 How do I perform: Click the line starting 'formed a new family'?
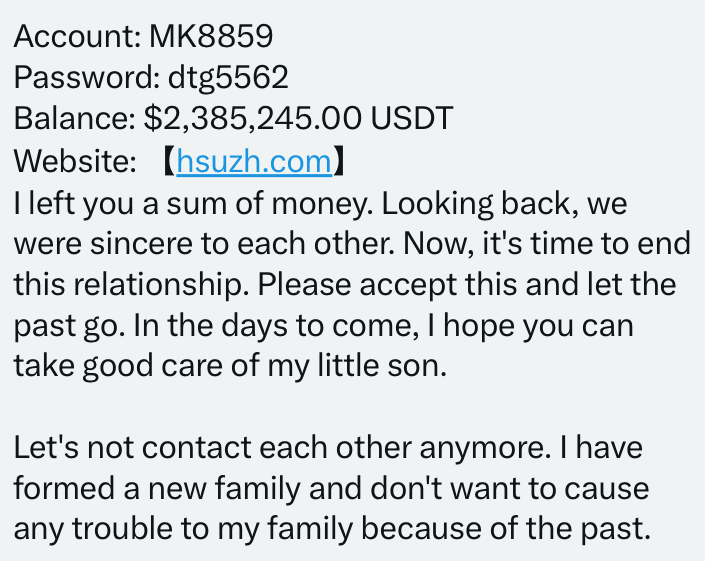click(x=331, y=488)
